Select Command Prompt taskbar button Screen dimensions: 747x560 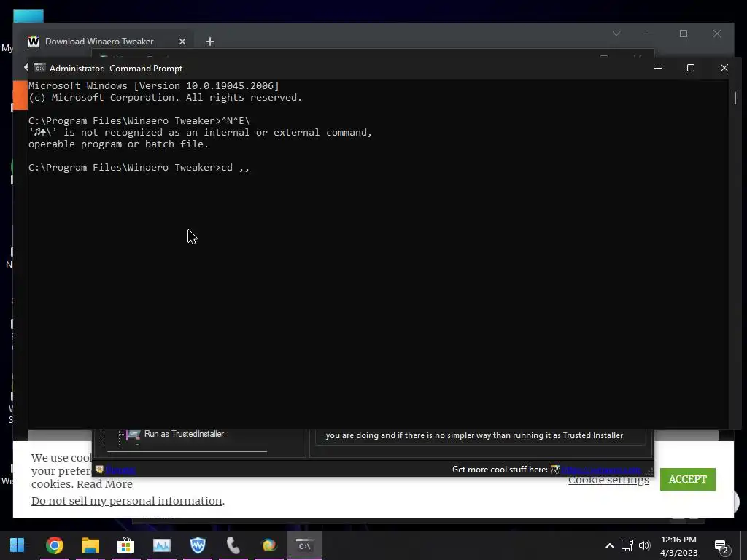305,545
